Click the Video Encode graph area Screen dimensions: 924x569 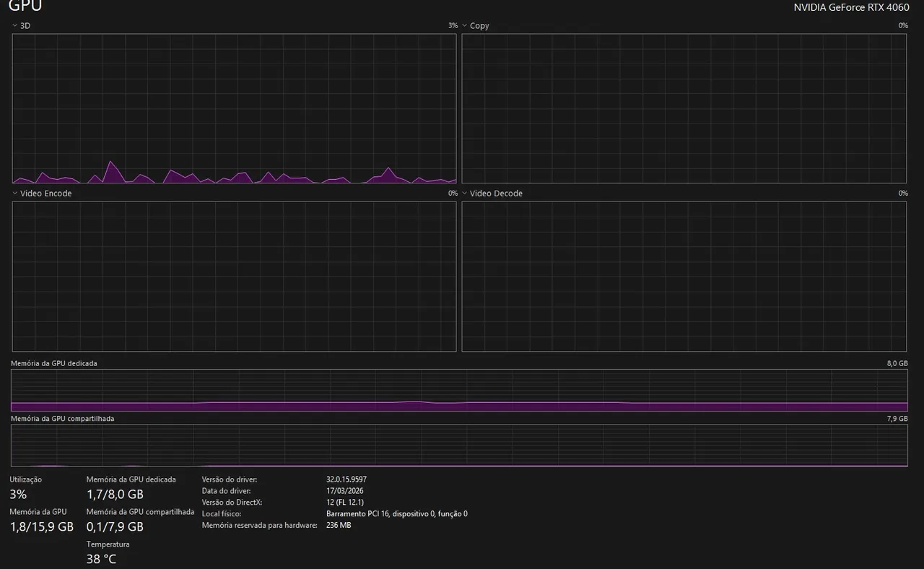[235, 277]
